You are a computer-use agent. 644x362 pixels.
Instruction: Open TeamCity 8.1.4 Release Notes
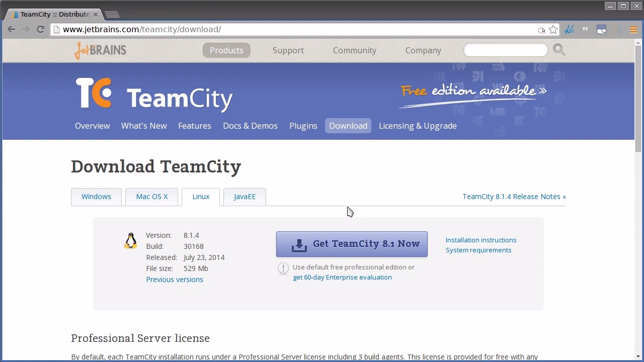[x=514, y=197]
